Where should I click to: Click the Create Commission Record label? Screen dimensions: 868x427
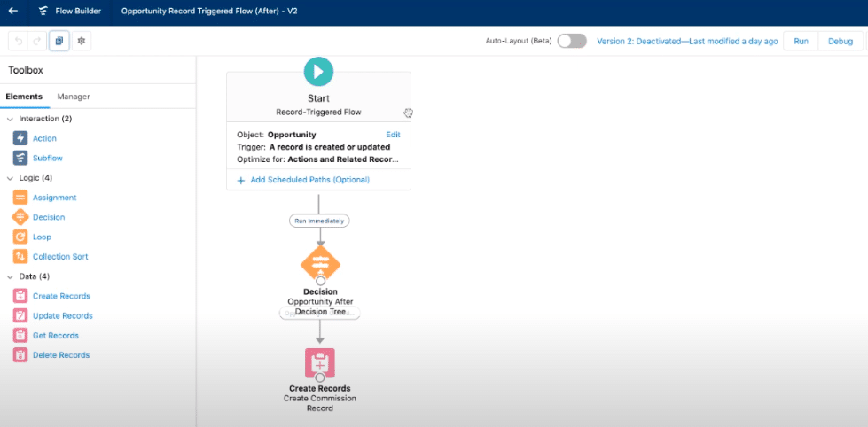click(x=320, y=403)
